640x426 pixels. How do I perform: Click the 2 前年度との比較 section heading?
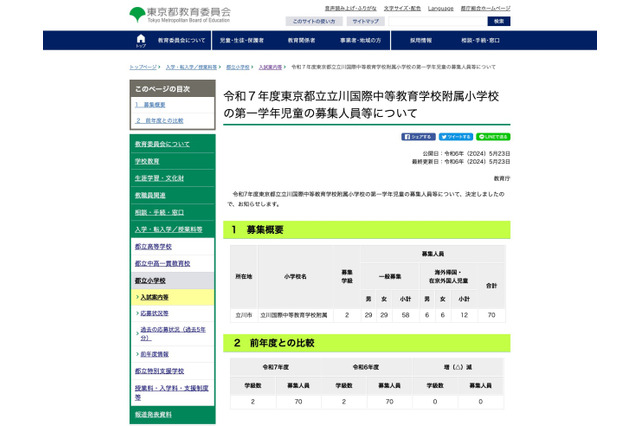[367, 343]
